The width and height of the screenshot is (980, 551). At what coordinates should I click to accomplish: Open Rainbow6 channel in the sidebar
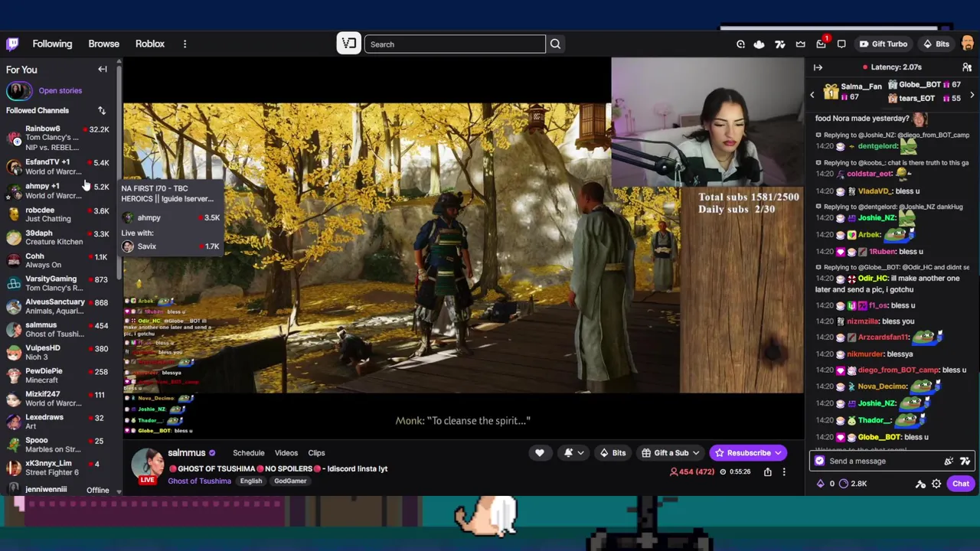click(x=60, y=139)
